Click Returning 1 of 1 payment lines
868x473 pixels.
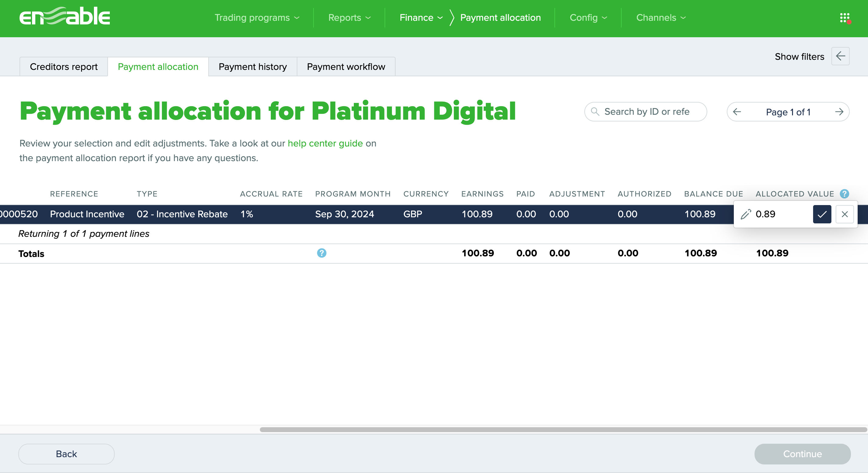coord(84,234)
